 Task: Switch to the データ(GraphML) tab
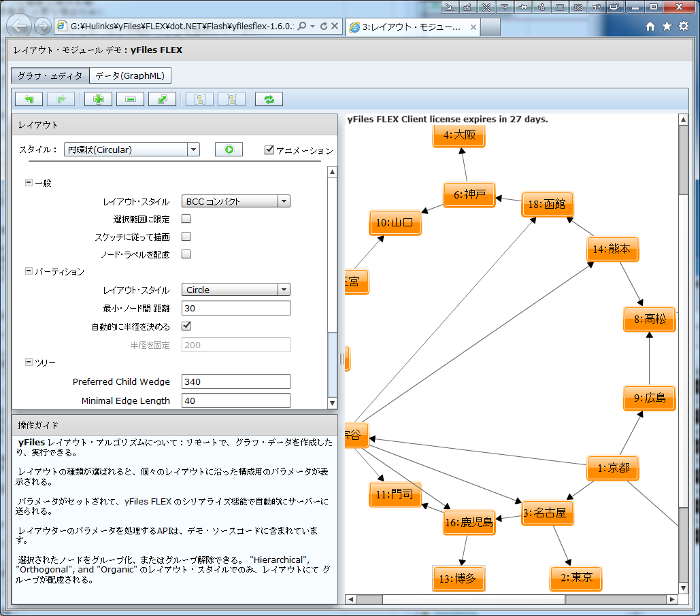coord(130,76)
